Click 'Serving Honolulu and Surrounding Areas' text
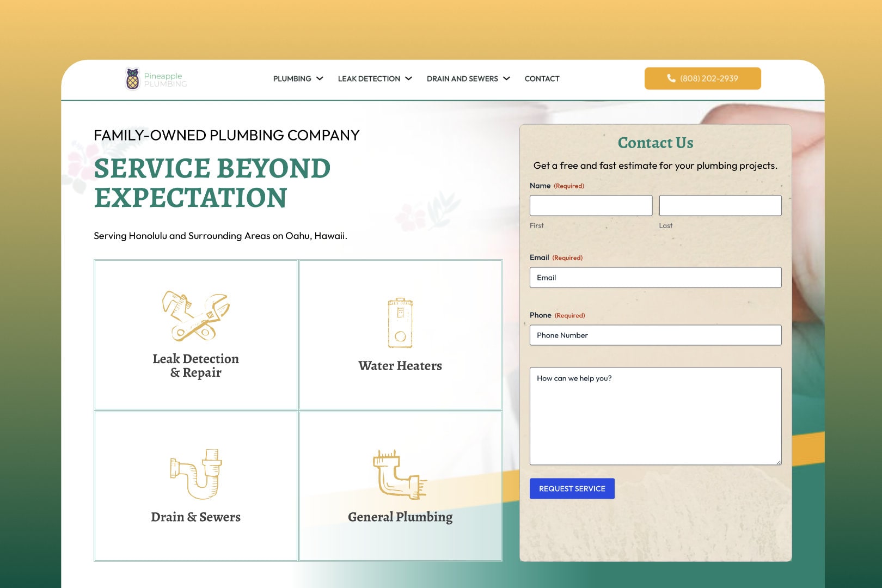882x588 pixels. [220, 236]
